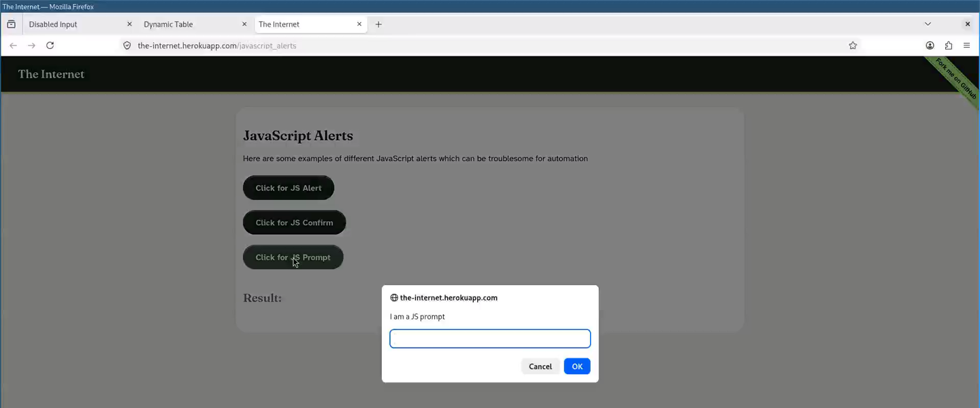Open the Firefox application menu

click(x=966, y=46)
